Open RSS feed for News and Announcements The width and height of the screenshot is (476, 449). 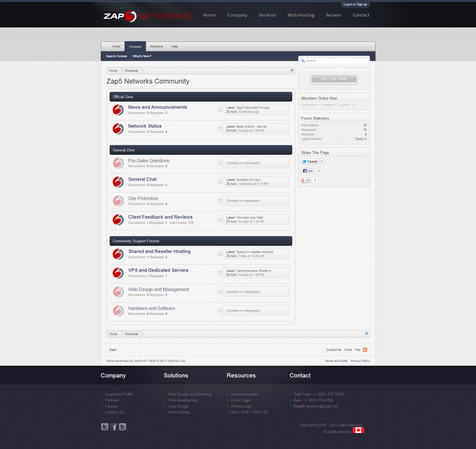(220, 109)
